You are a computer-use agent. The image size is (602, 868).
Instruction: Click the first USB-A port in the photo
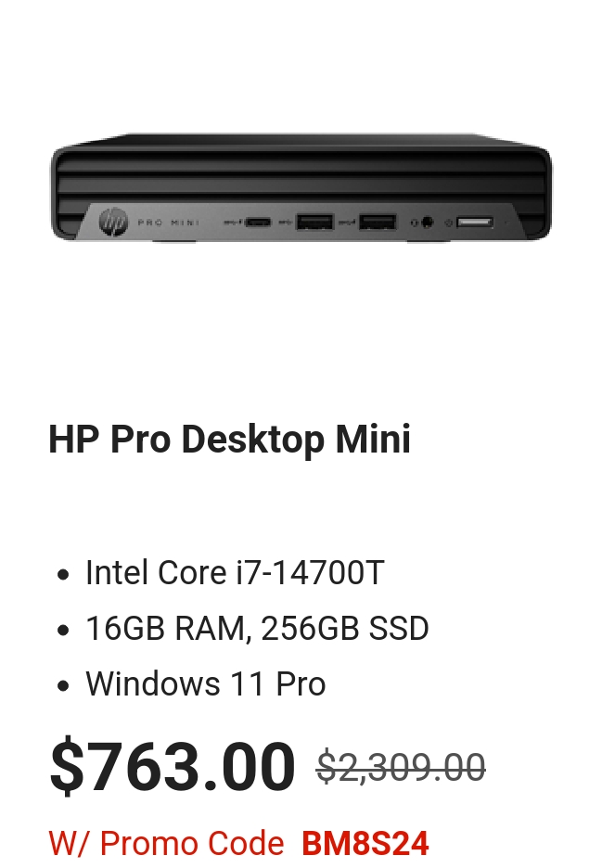tap(314, 222)
